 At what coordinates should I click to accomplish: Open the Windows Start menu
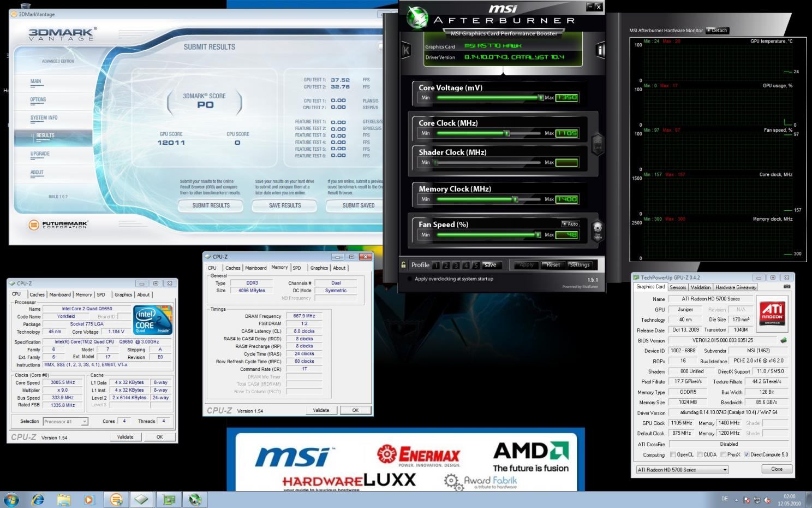click(x=11, y=499)
